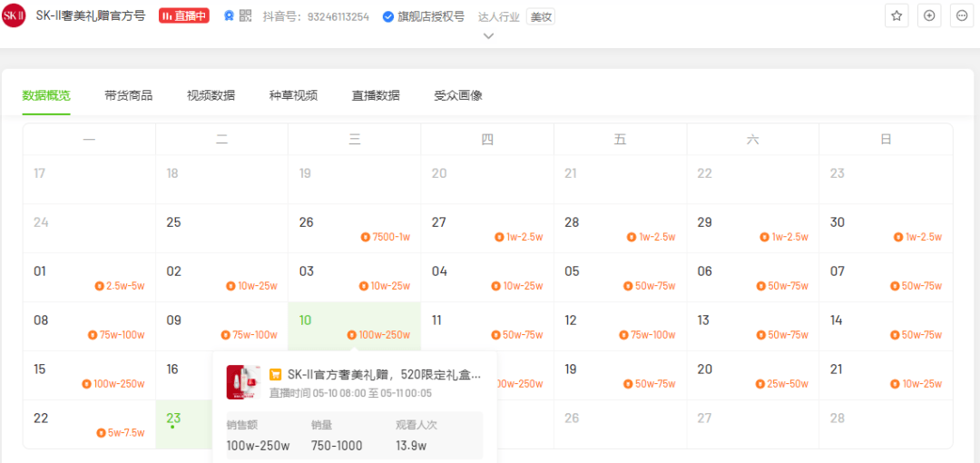Click the coin icon in the 05 cell
Screen dimensions: 980x463
click(x=628, y=286)
